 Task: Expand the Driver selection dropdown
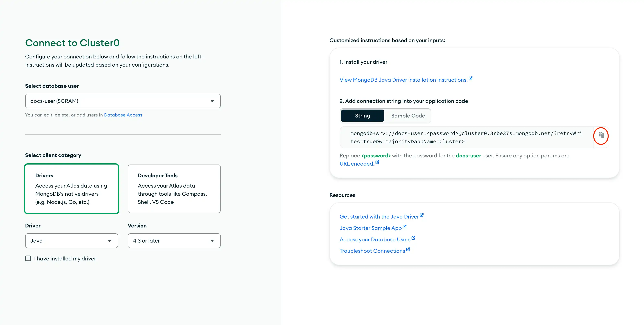coord(71,240)
